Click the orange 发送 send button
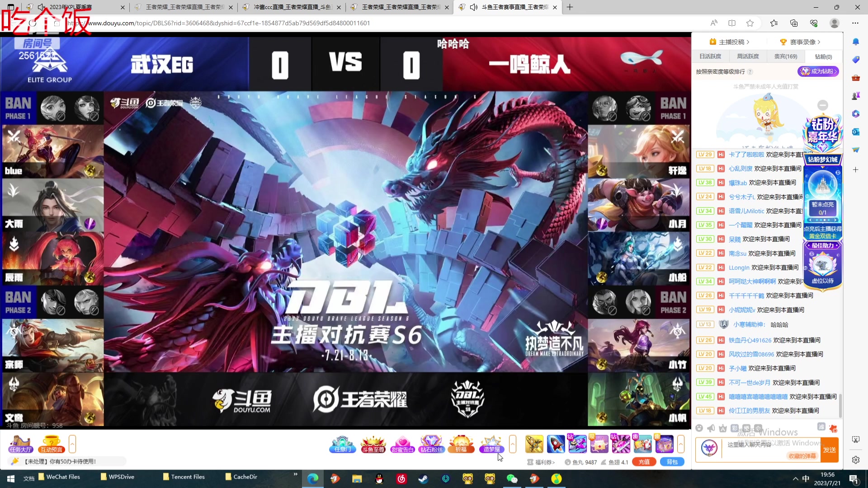Image resolution: width=868 pixels, height=488 pixels. click(829, 450)
